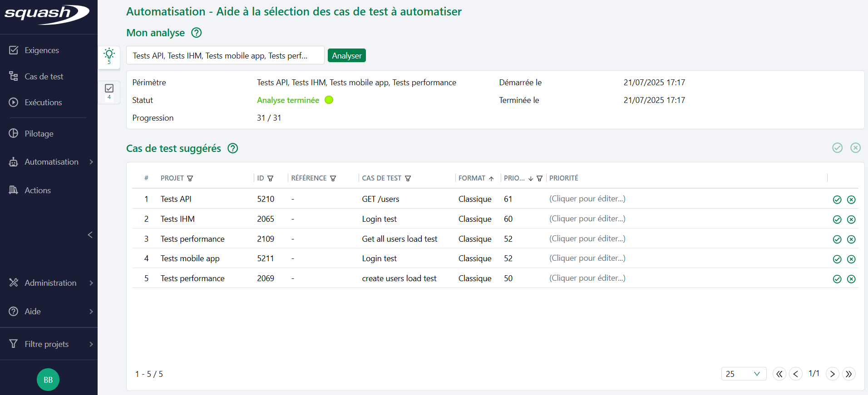
Task: Filter the CAS DE TEST column
Action: (x=408, y=179)
